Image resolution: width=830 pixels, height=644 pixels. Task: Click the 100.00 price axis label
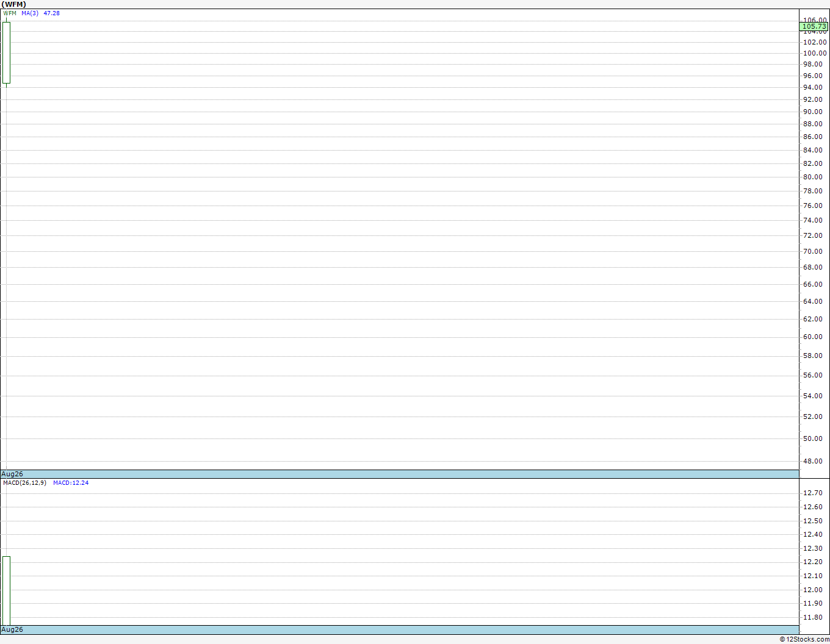(815, 53)
